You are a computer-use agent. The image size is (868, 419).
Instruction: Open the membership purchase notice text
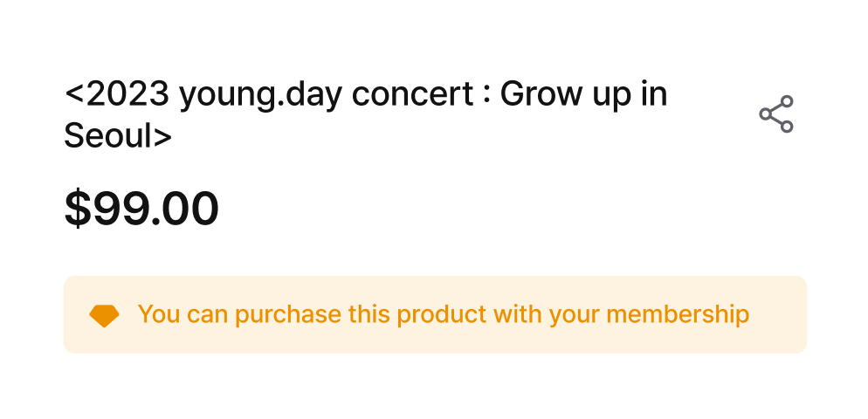[444, 314]
